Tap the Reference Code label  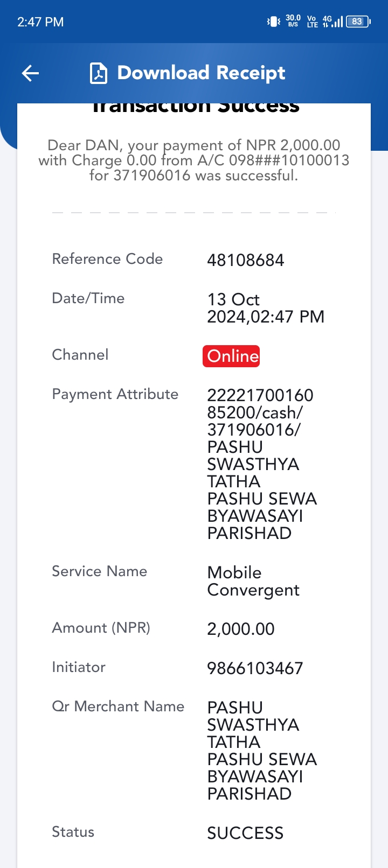coord(107,259)
